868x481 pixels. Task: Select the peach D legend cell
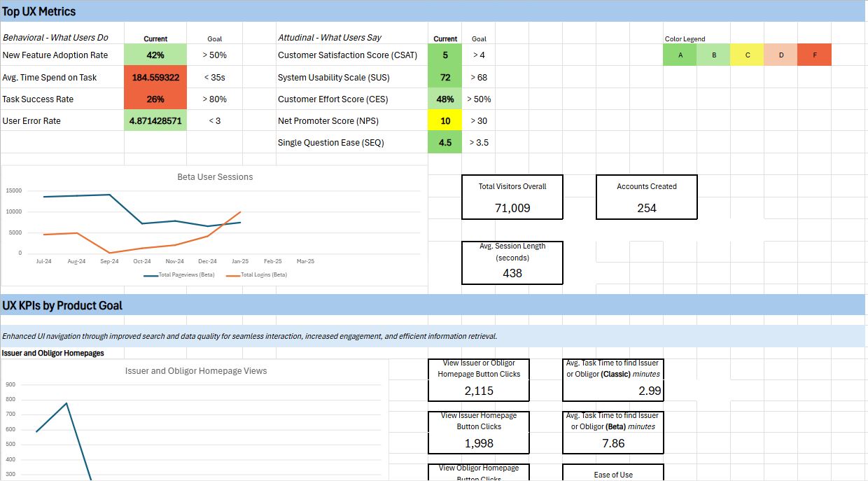point(780,55)
